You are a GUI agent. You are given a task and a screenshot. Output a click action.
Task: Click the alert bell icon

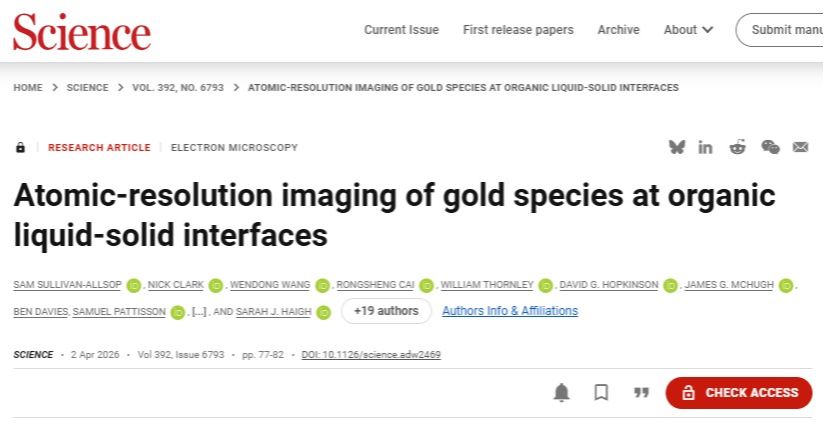562,393
